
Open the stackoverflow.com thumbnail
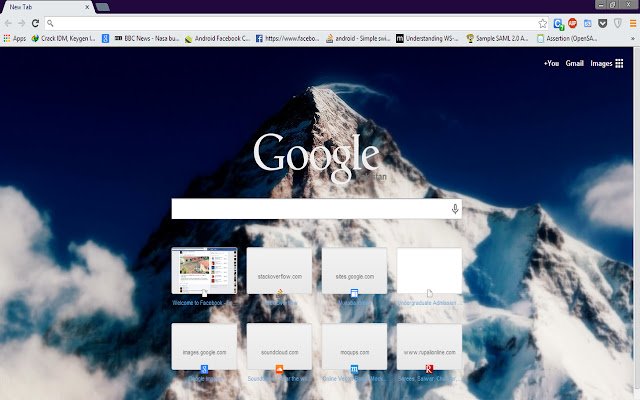[x=279, y=271]
